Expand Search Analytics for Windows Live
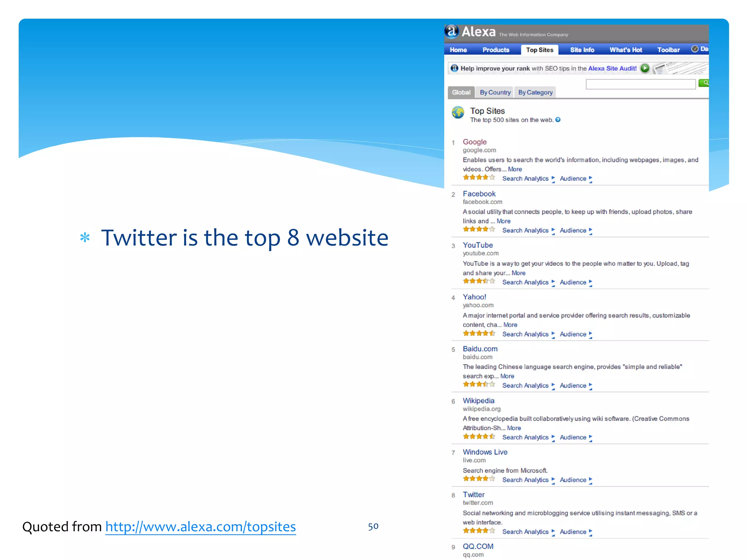Viewport: 747px width, 560px height. [x=528, y=480]
